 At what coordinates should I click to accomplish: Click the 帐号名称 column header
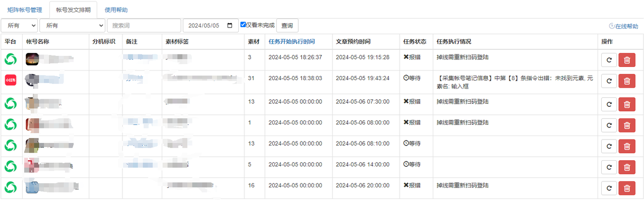pos(37,41)
